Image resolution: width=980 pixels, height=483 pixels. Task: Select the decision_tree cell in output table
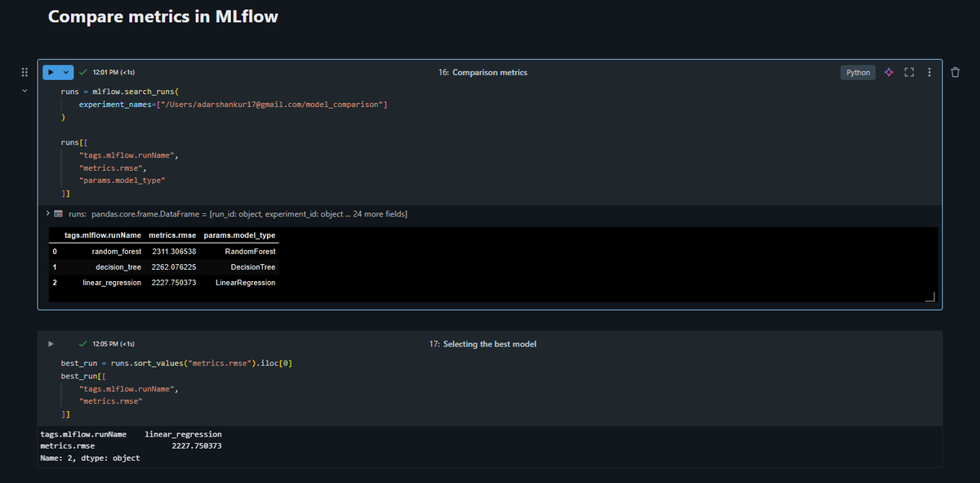click(118, 267)
